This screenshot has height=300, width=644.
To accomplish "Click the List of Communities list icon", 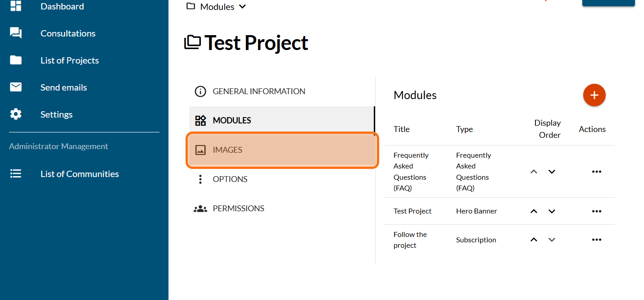I will click(x=16, y=174).
